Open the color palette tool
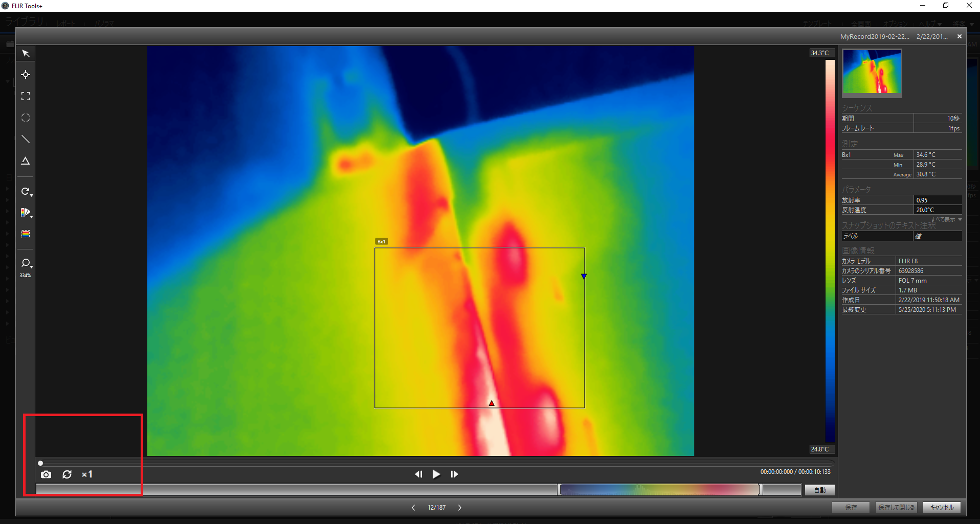Viewport: 980px width, 524px height. point(24,213)
